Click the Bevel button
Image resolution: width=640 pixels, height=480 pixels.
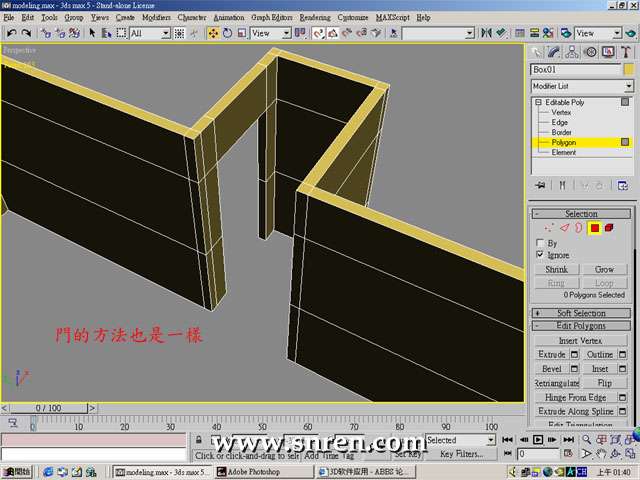pos(552,369)
